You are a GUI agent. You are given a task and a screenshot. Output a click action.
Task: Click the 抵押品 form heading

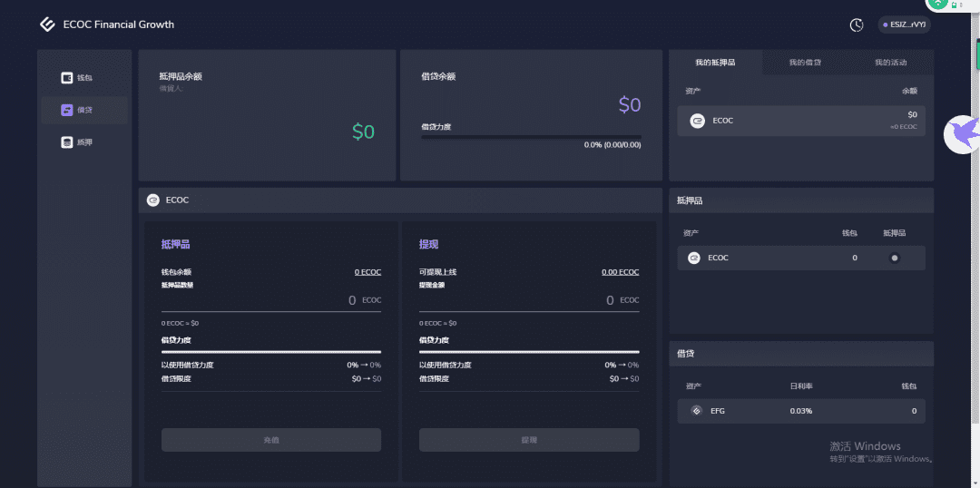(176, 244)
